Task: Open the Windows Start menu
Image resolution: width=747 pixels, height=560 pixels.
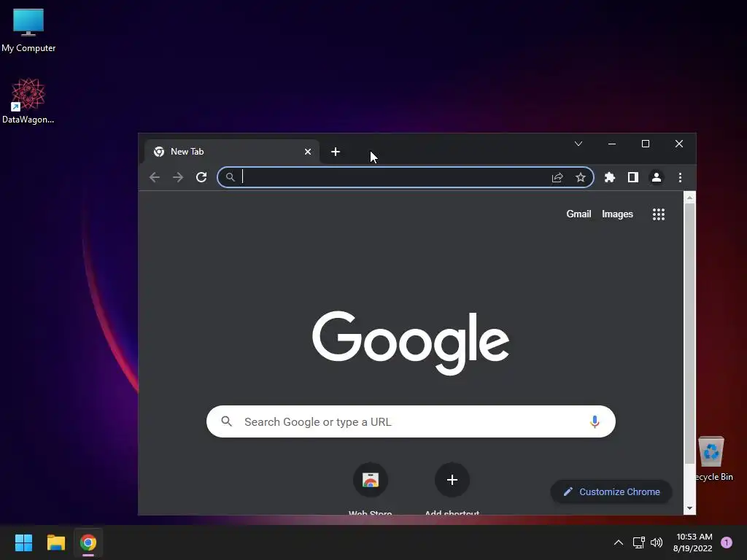Action: 23,542
